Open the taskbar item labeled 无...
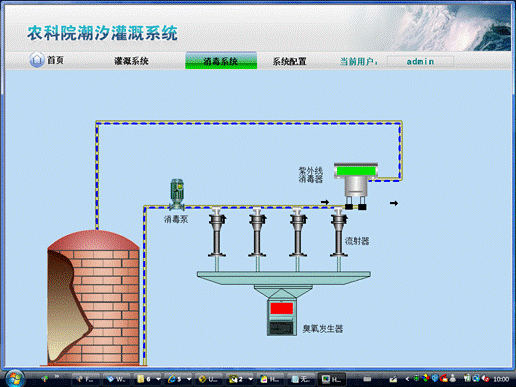 300,379
